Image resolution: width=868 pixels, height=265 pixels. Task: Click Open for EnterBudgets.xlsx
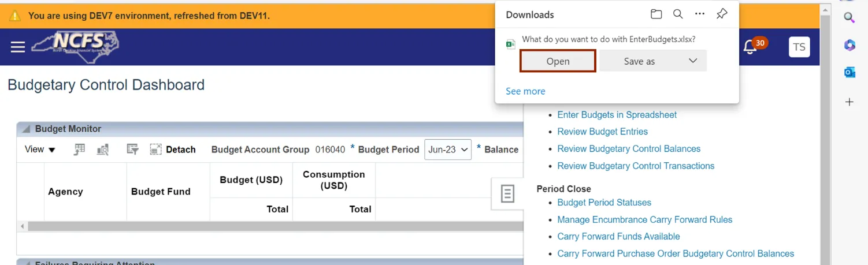558,61
